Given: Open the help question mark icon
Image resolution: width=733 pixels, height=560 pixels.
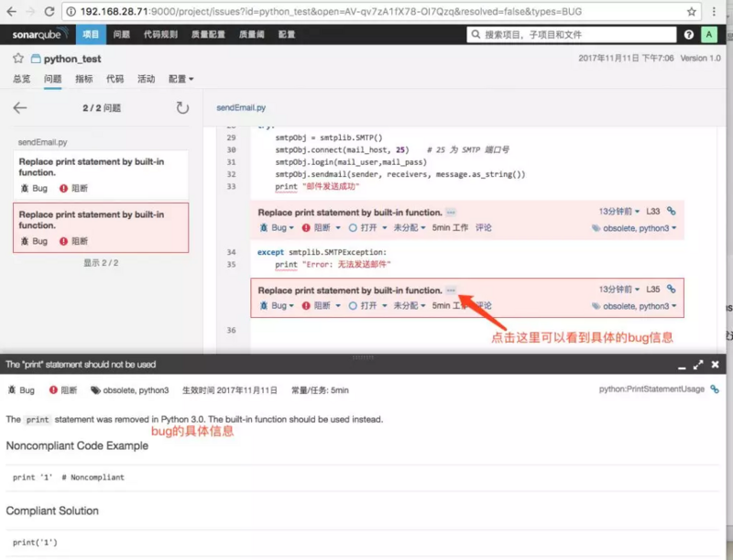Looking at the screenshot, I should coord(688,34).
